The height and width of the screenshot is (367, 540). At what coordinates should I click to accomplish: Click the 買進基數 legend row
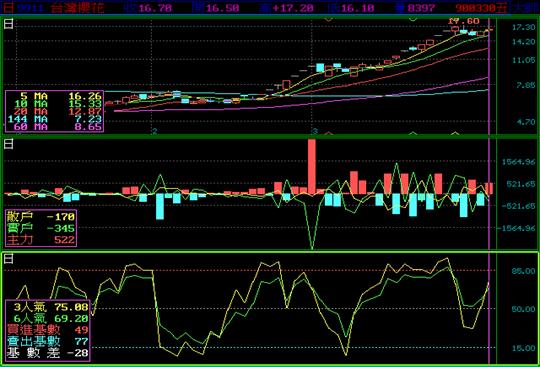click(x=48, y=330)
